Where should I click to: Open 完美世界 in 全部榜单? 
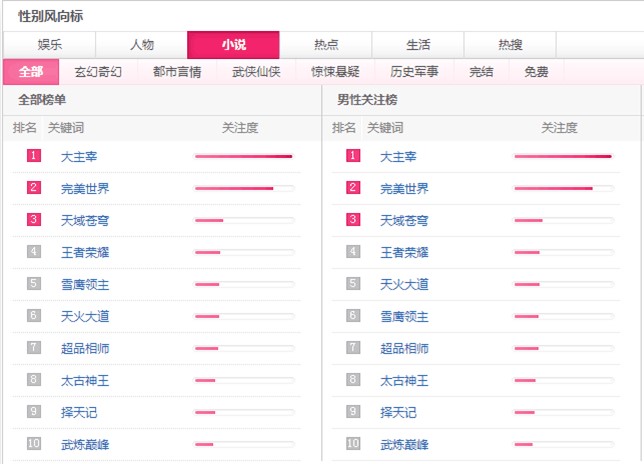(x=85, y=189)
